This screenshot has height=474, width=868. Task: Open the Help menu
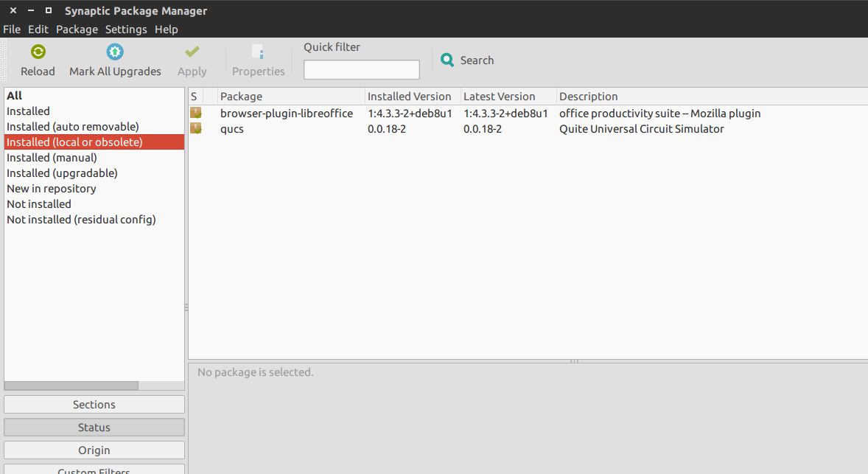[x=166, y=29]
